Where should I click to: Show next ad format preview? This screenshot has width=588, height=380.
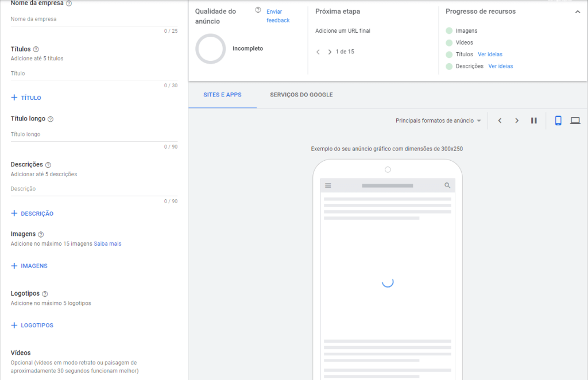[517, 121]
